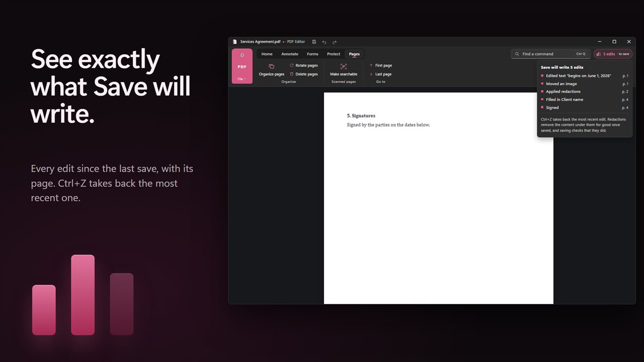Click the "Save will write 5 edits" heading

pos(562,67)
